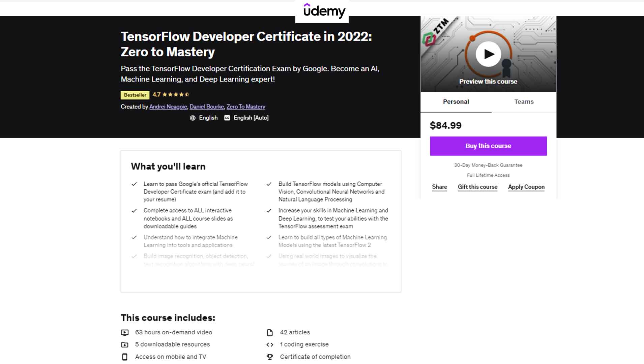Click Gift this course link

pyautogui.click(x=477, y=187)
